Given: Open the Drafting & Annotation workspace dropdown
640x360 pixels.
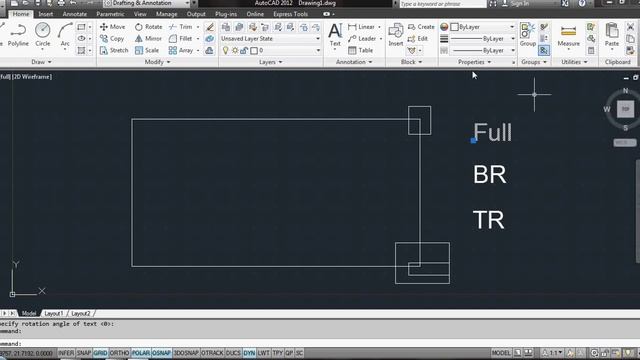Looking at the screenshot, I should [147, 3].
